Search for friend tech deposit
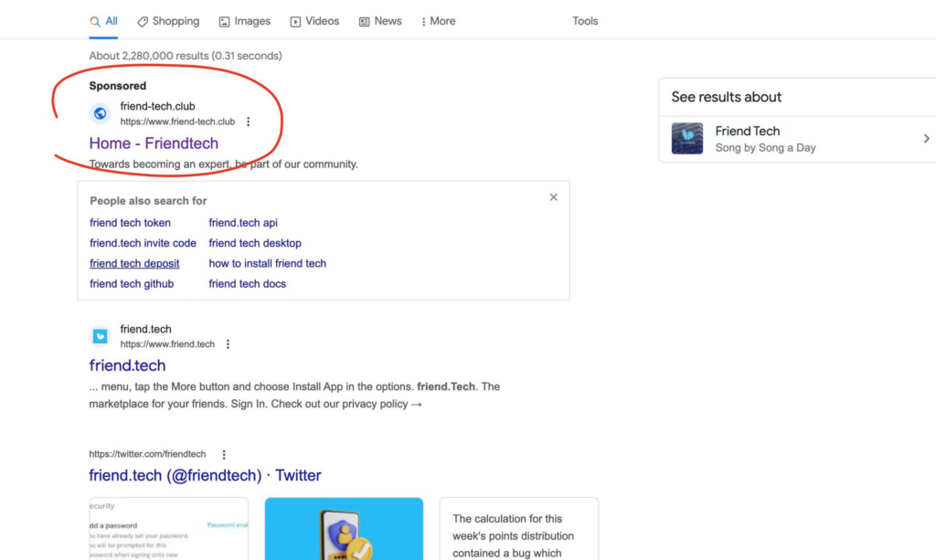 click(x=134, y=263)
